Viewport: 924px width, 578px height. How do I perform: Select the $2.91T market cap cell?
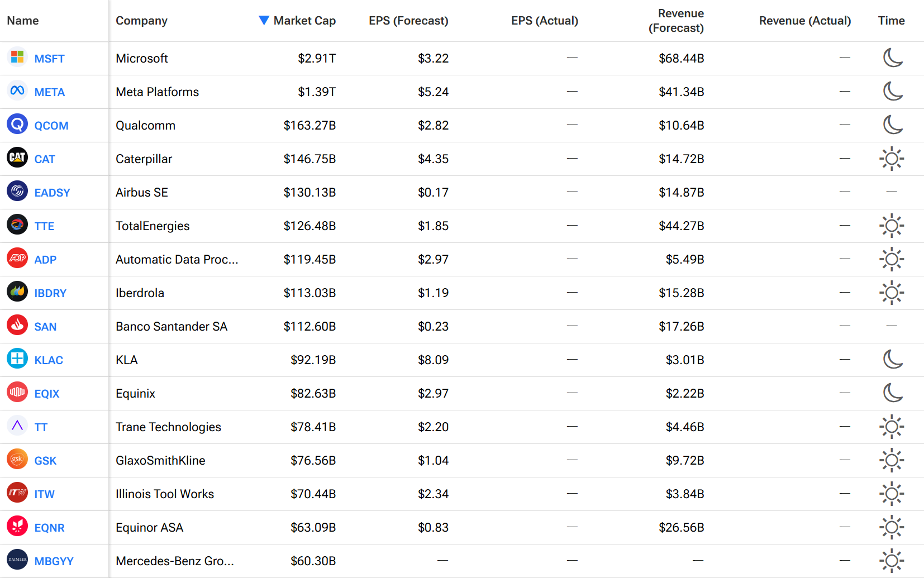[317, 58]
